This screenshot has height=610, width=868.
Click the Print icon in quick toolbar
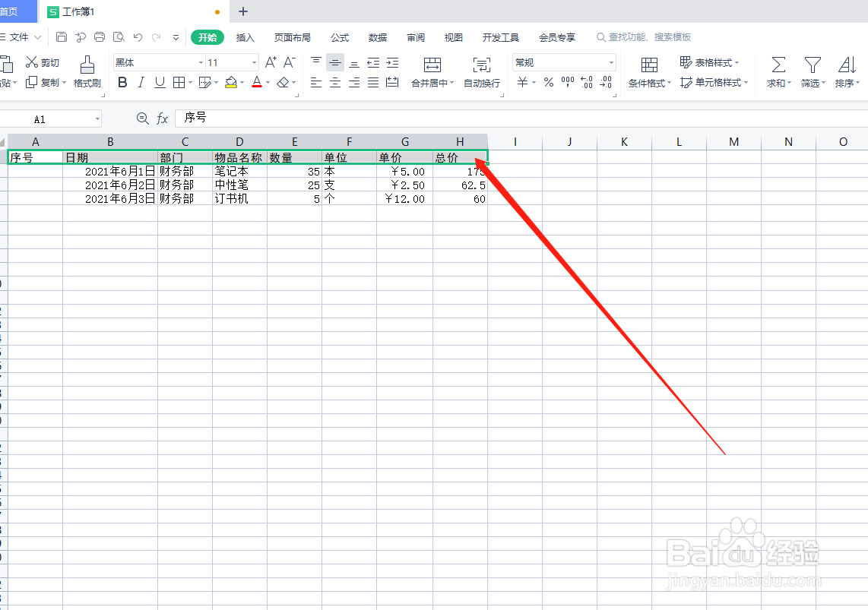click(100, 37)
